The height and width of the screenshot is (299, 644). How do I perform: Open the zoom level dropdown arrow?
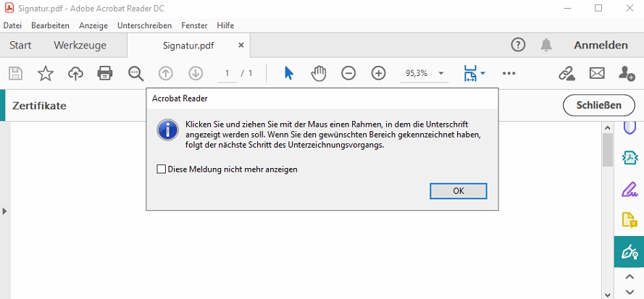441,74
